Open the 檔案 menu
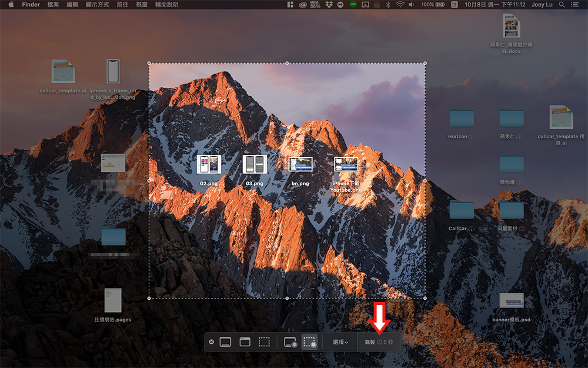Screen dimensions: 588x368 (x=53, y=5)
